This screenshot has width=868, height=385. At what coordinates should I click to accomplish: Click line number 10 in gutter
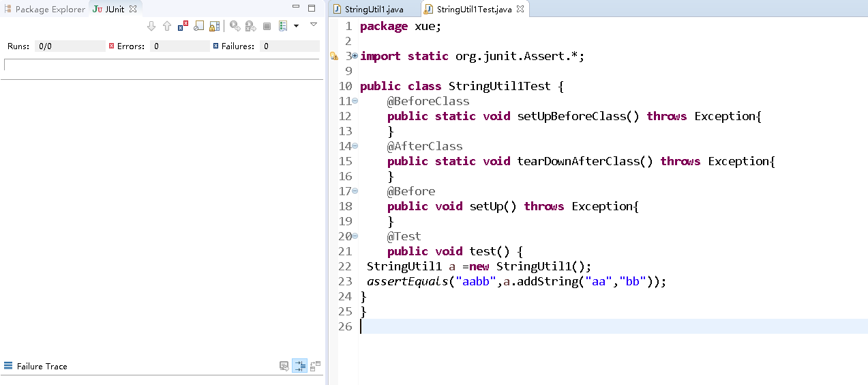(x=345, y=86)
